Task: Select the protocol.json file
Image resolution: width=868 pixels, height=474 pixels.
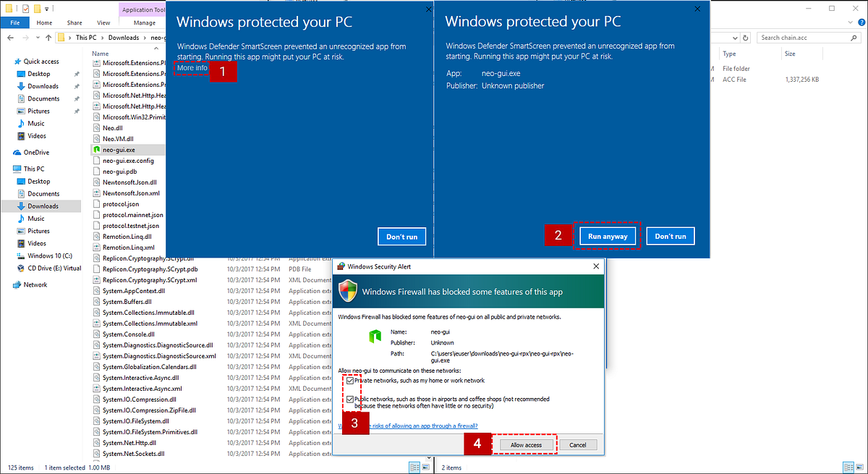Action: [120, 204]
